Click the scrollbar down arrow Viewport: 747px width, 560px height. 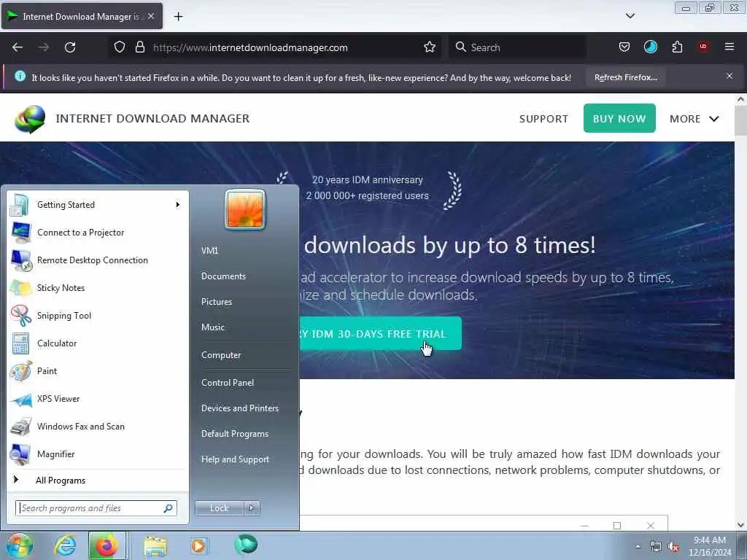click(x=740, y=525)
